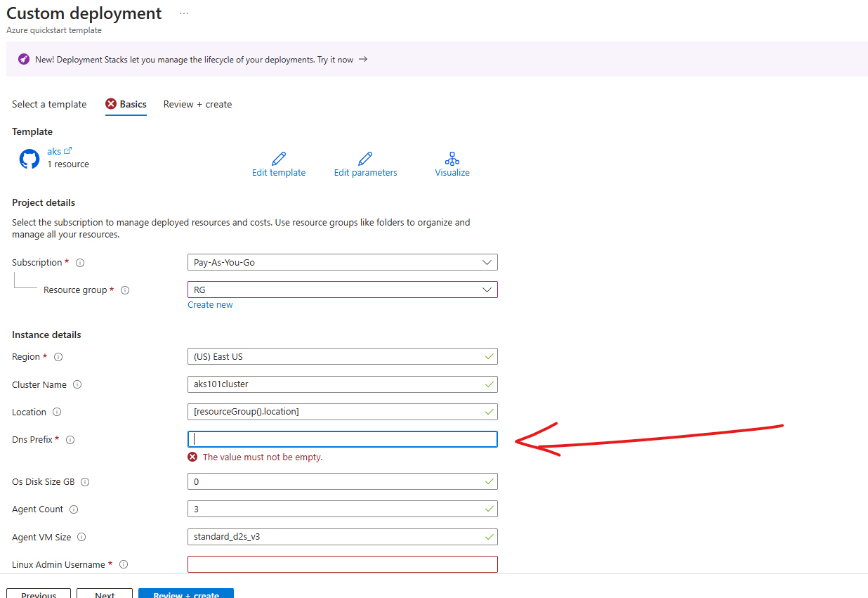Click the info icon next to Region
The width and height of the screenshot is (868, 598).
pos(58,357)
